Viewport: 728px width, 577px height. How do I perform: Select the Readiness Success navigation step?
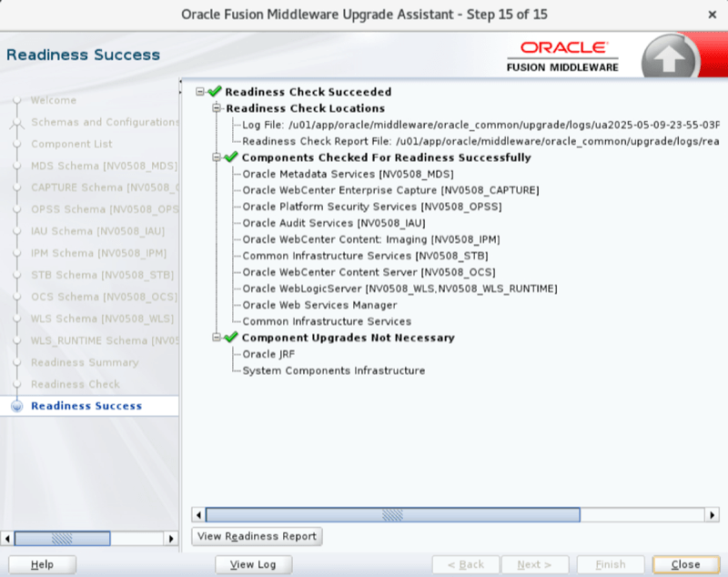[x=86, y=406]
